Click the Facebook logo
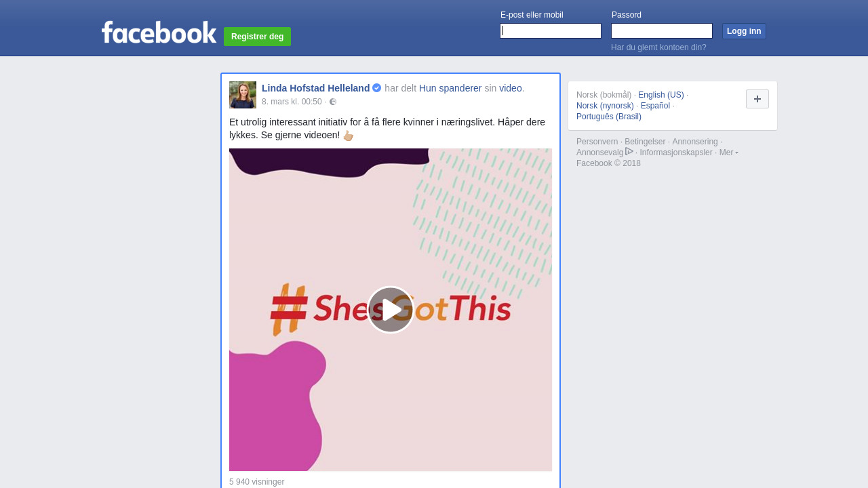The width and height of the screenshot is (868, 488). (159, 33)
